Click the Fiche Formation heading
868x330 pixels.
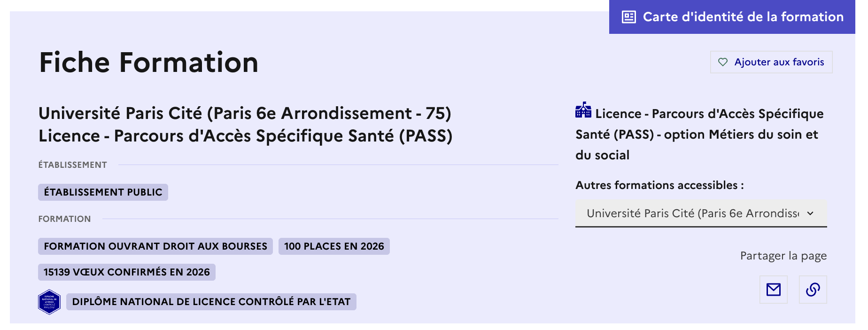click(x=148, y=62)
